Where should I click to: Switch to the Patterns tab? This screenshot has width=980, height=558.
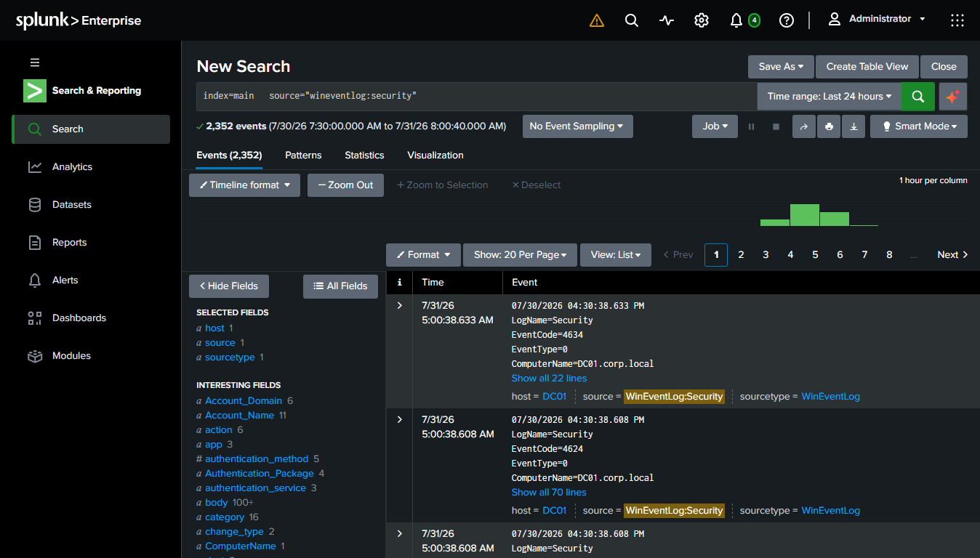(303, 155)
